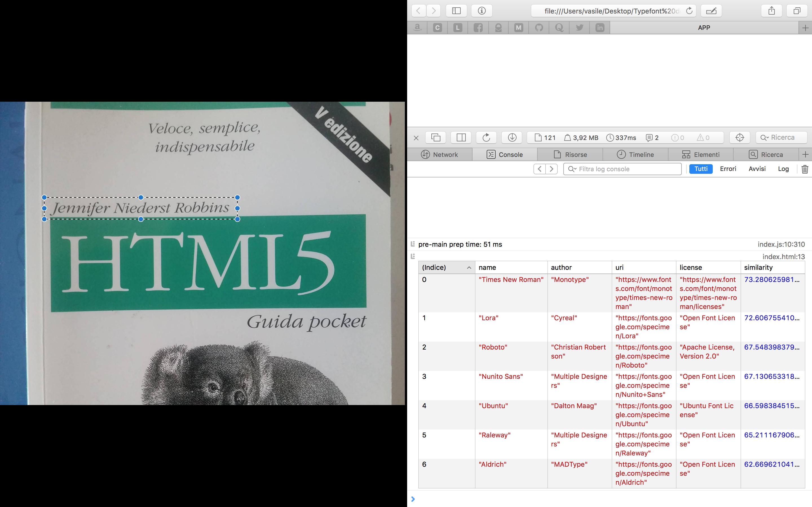Select the Tutti console filter
Screen dimensions: 812x507
pyautogui.click(x=701, y=169)
